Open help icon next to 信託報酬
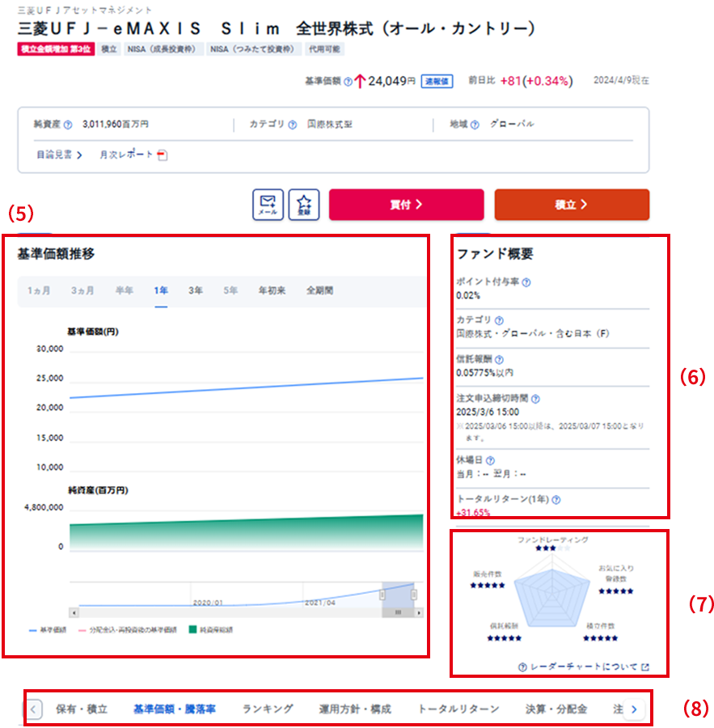This screenshot has width=714, height=728. coord(499,359)
